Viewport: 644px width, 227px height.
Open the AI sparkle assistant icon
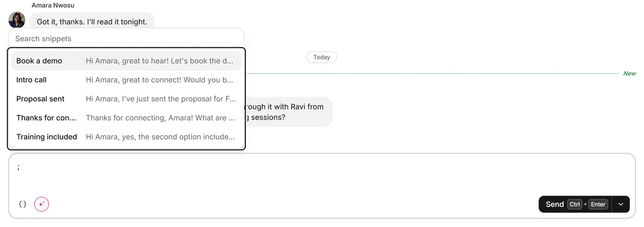click(x=41, y=204)
